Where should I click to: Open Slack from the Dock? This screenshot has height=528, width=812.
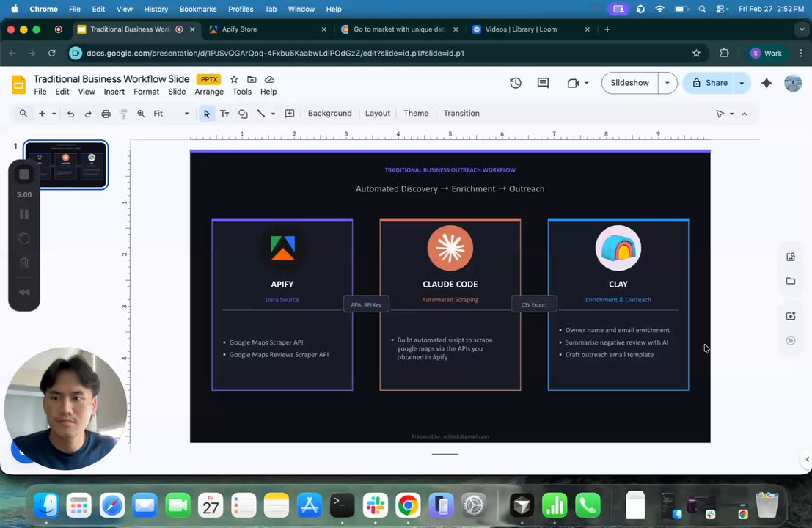pyautogui.click(x=375, y=505)
